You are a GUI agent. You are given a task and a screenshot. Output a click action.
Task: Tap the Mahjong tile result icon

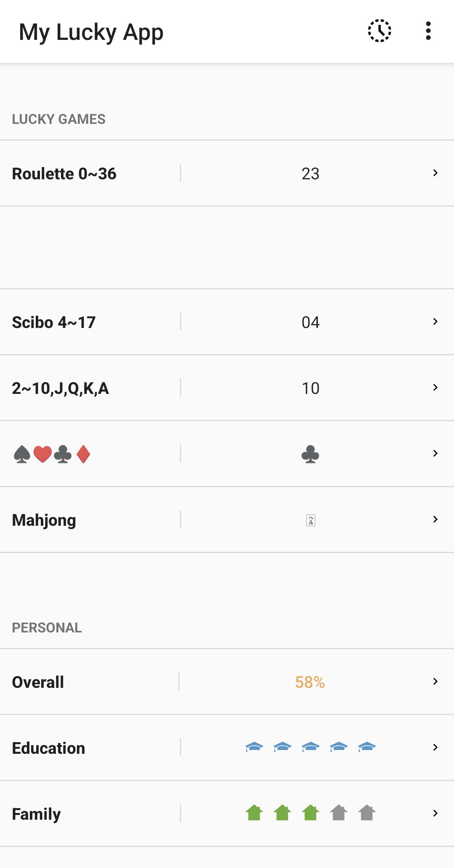coord(311,520)
